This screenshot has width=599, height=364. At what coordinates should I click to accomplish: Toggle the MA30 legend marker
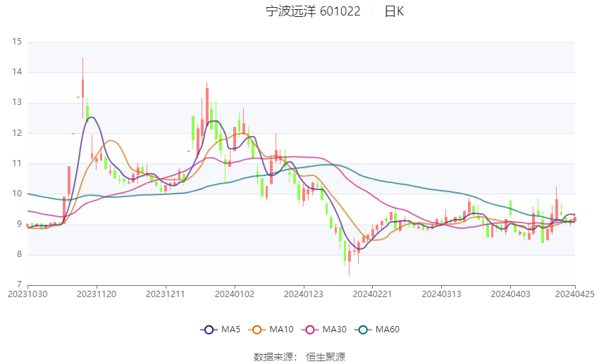[310, 330]
